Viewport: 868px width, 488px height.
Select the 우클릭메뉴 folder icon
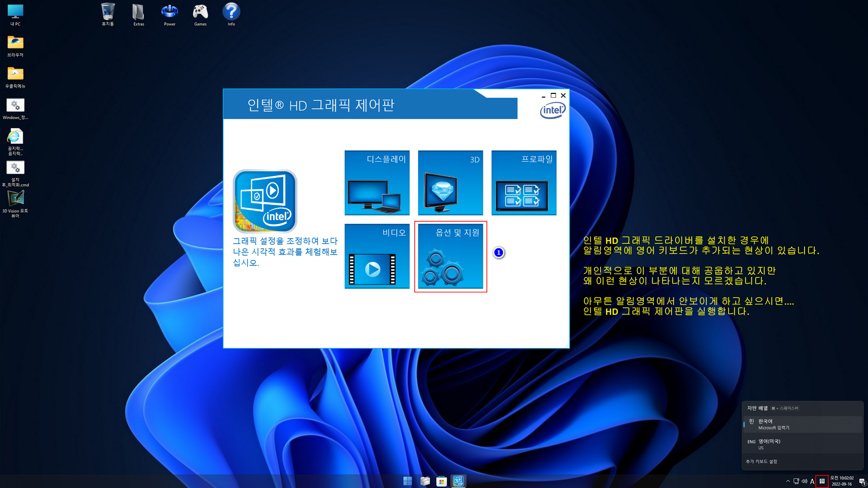point(15,77)
